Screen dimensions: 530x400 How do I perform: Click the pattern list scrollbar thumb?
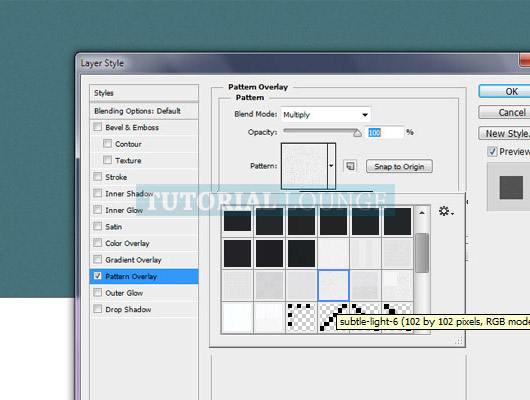click(x=422, y=253)
